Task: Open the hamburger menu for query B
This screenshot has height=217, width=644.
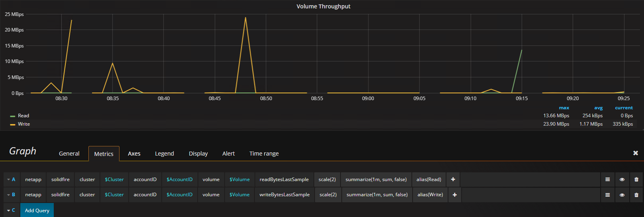Action: tap(607, 195)
